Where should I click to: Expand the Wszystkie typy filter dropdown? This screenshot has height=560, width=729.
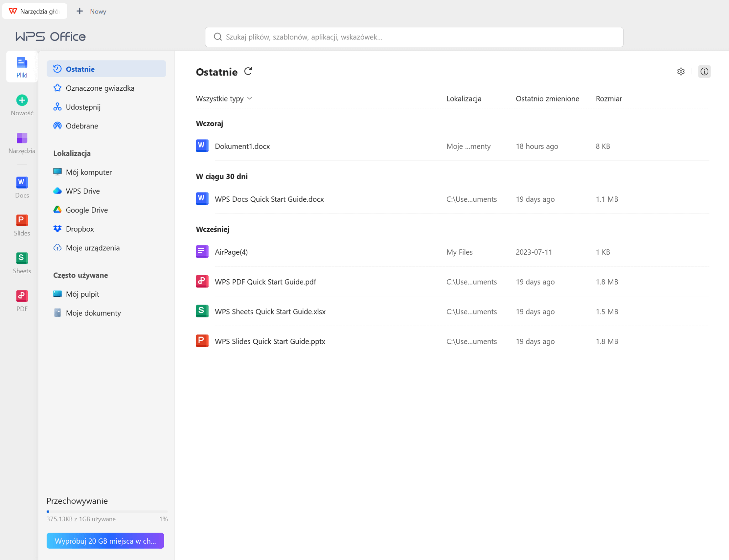tap(224, 99)
